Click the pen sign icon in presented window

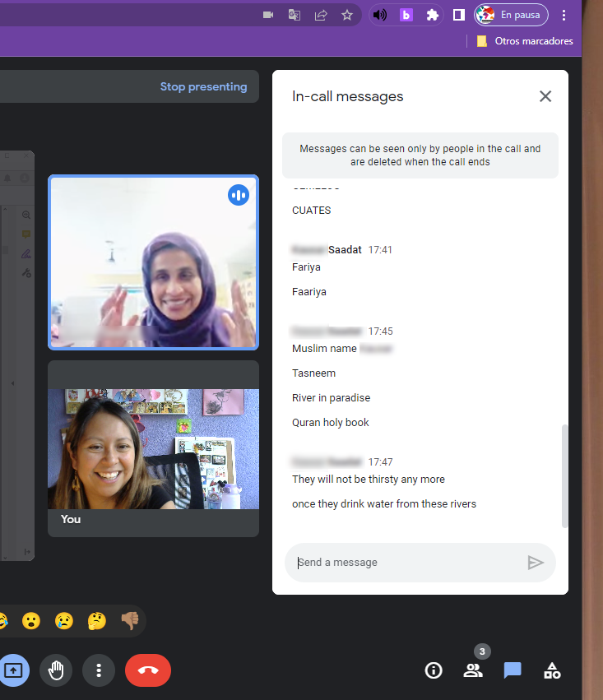click(26, 254)
